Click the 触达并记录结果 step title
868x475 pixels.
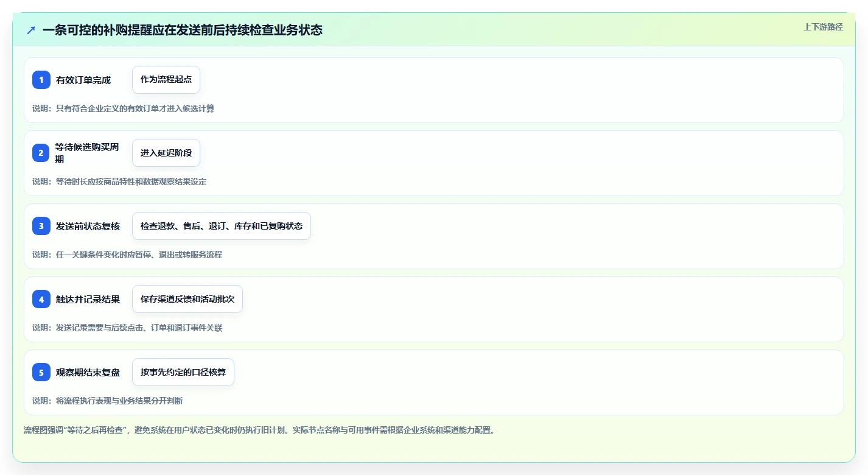click(88, 299)
